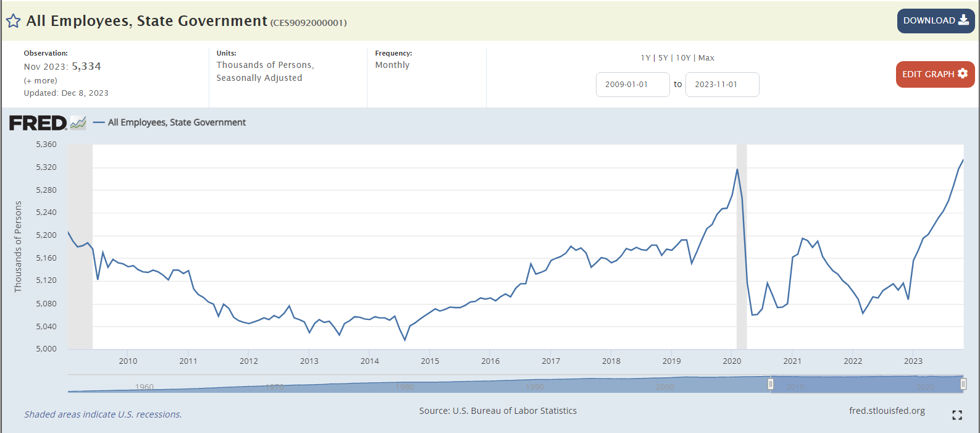Click the series ID (CES9092000001)
Image resolution: width=980 pixels, height=433 pixels.
[x=308, y=23]
